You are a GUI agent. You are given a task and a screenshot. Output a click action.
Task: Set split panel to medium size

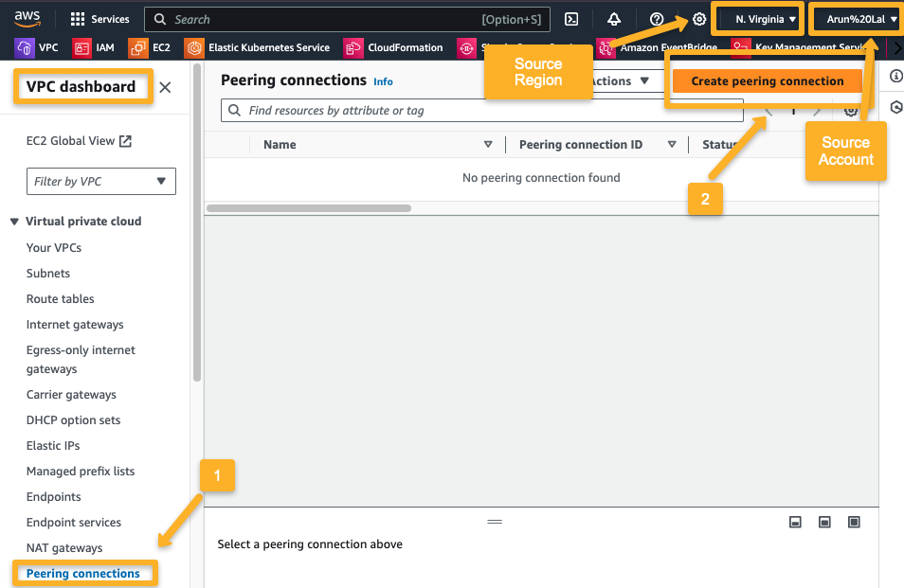pyautogui.click(x=824, y=522)
